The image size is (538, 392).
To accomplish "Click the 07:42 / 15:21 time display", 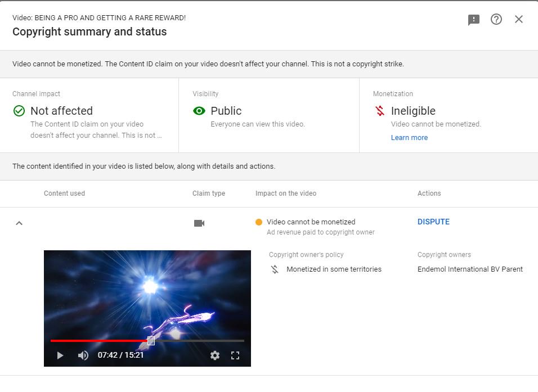I will click(x=120, y=355).
